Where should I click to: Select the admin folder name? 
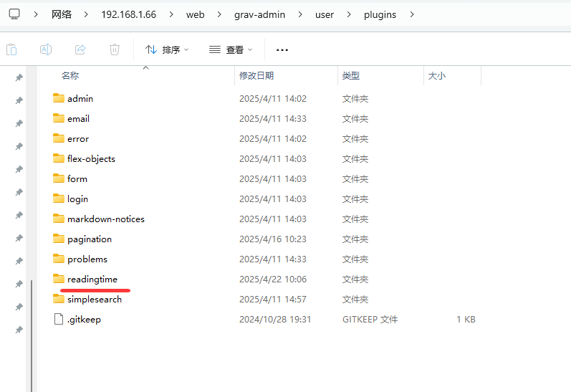80,99
